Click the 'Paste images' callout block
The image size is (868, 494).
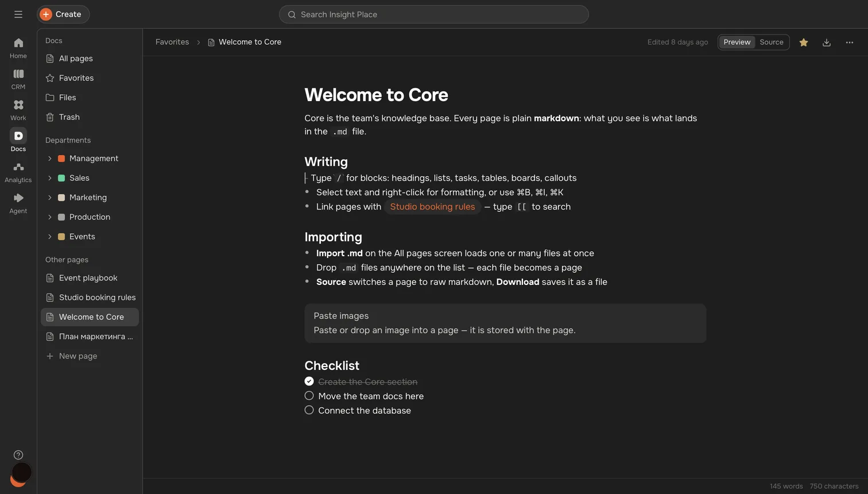(505, 323)
